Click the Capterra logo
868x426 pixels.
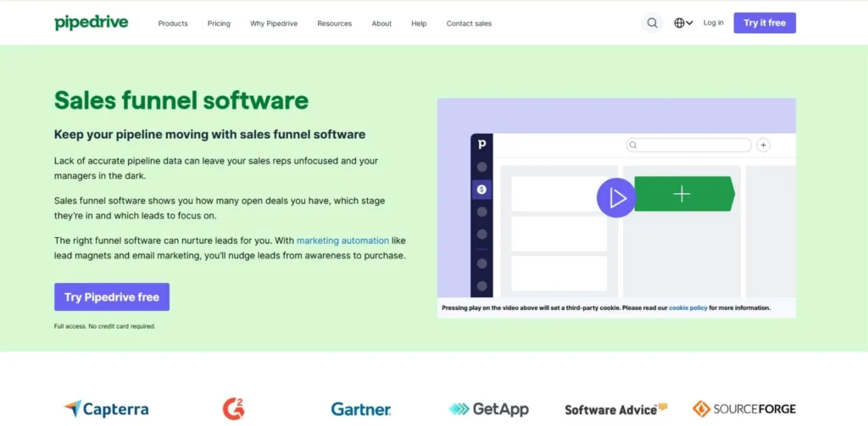[x=106, y=409]
